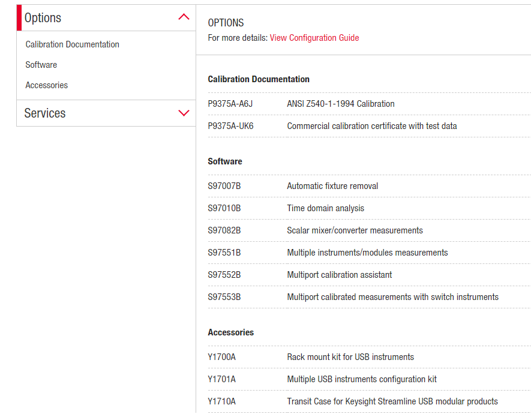Select S97082B Scalar mixer/converter measurements

coord(369,230)
